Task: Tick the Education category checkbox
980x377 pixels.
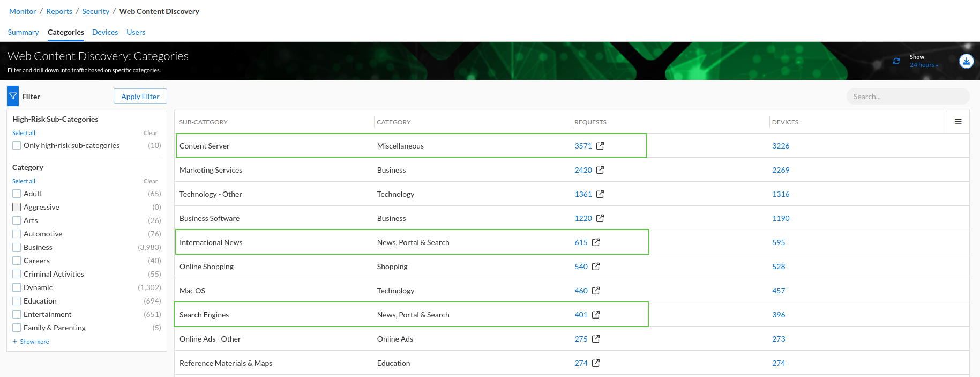Action: (x=17, y=301)
